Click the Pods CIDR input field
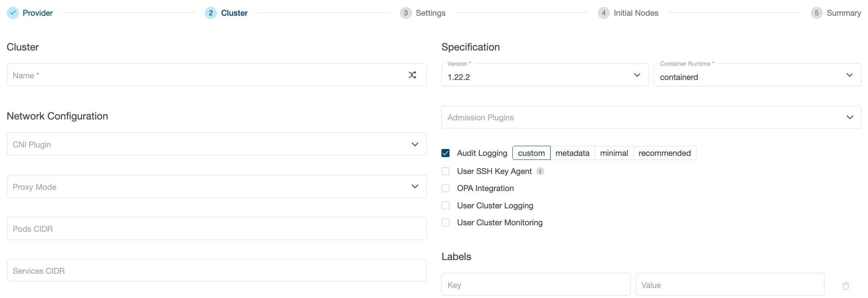Image resolution: width=868 pixels, height=298 pixels. [216, 229]
